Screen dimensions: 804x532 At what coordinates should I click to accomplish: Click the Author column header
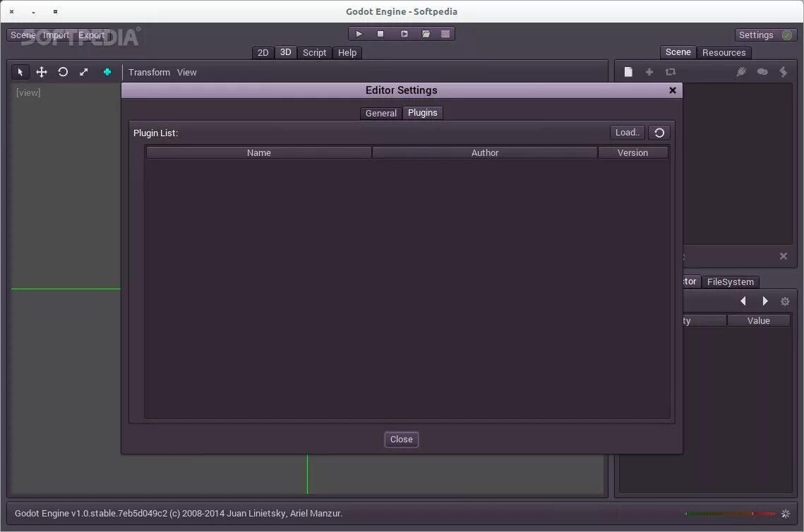pyautogui.click(x=484, y=152)
